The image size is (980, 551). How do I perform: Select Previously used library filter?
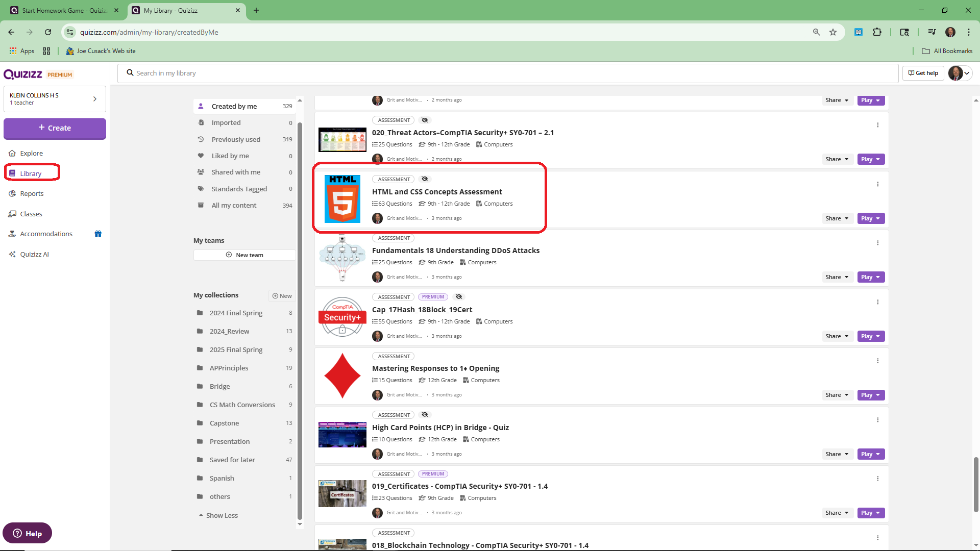click(236, 139)
